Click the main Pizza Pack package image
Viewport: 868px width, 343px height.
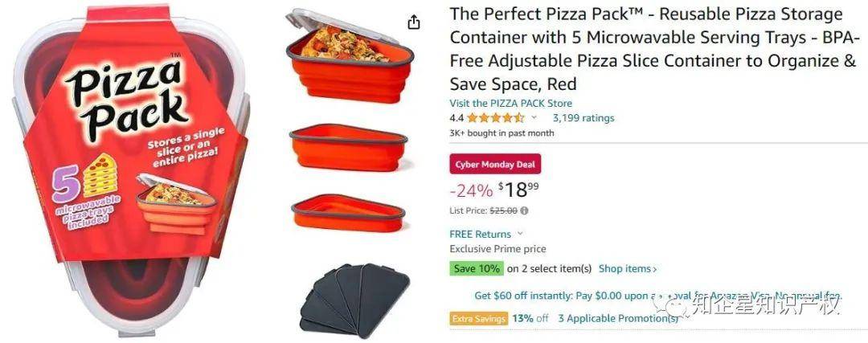(131, 170)
